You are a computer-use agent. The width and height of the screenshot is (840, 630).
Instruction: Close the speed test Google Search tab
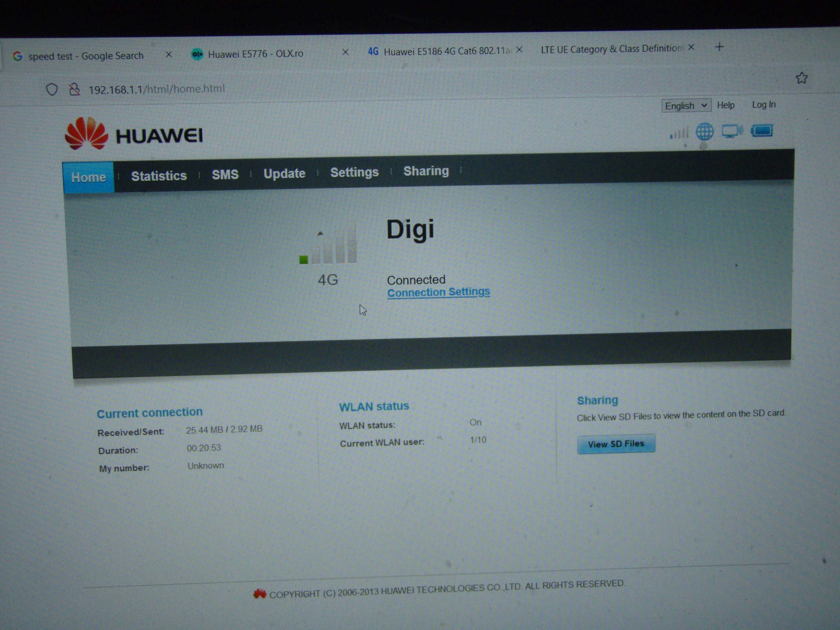pyautogui.click(x=169, y=55)
